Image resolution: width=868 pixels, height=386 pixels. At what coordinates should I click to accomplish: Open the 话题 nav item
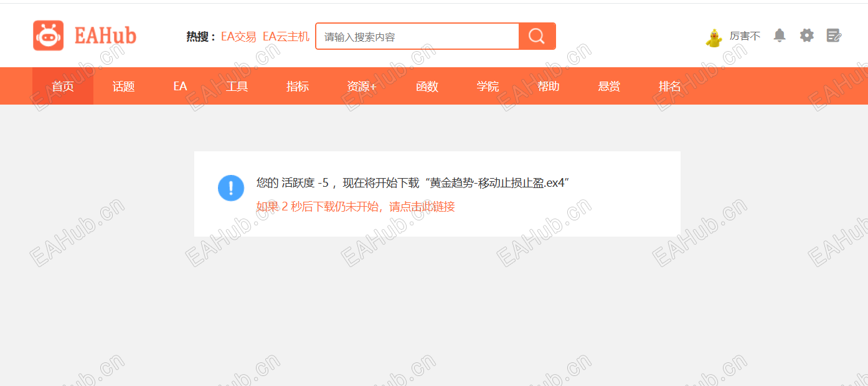click(123, 87)
